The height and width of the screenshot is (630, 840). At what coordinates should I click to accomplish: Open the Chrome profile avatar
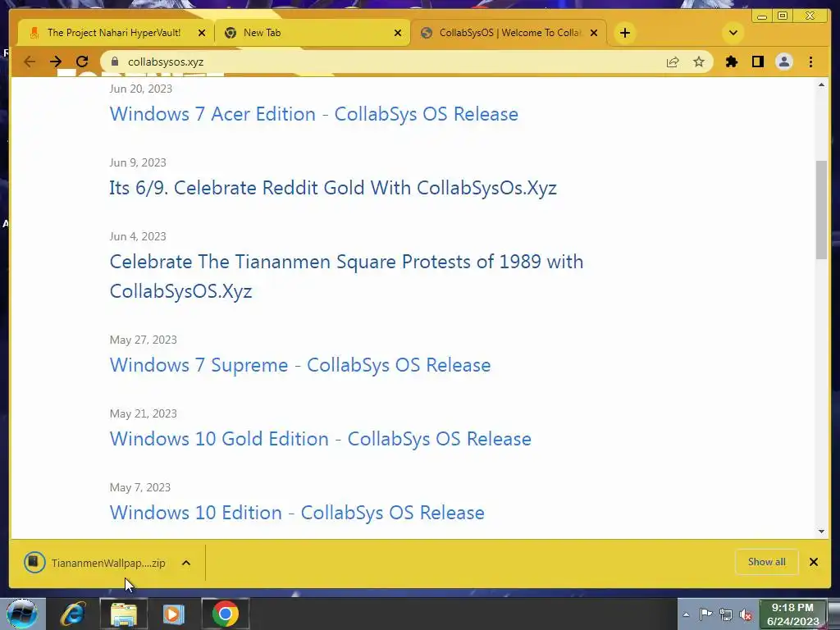(783, 62)
